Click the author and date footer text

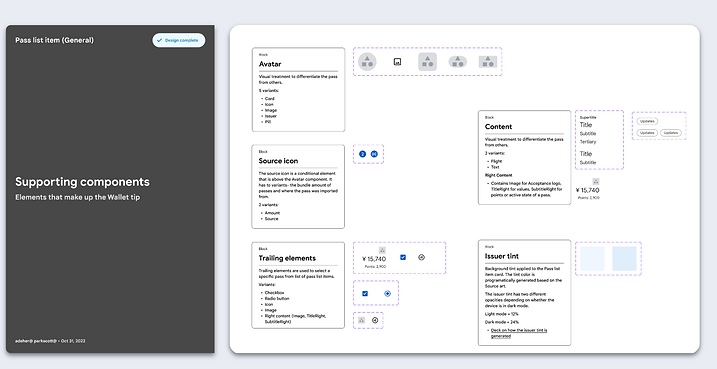click(50, 341)
